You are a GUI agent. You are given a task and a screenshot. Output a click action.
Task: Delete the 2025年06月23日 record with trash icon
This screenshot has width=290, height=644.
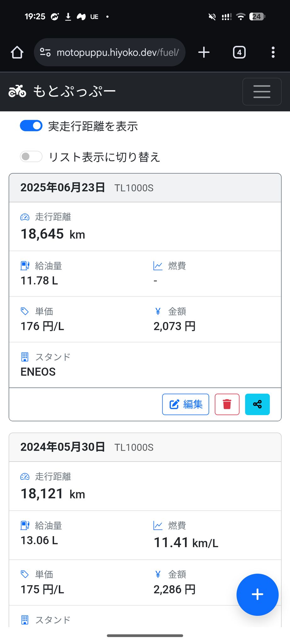point(227,404)
